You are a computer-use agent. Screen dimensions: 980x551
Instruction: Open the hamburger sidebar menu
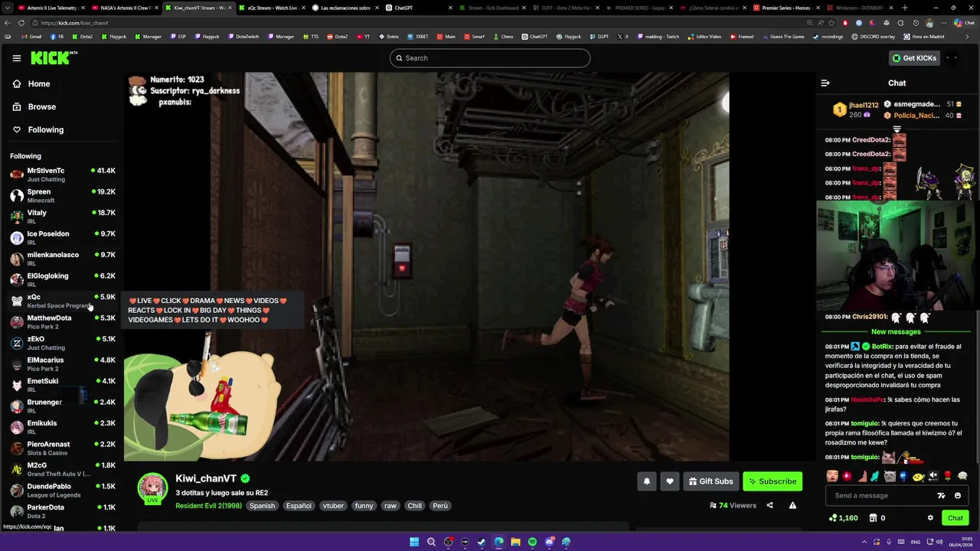tap(16, 58)
